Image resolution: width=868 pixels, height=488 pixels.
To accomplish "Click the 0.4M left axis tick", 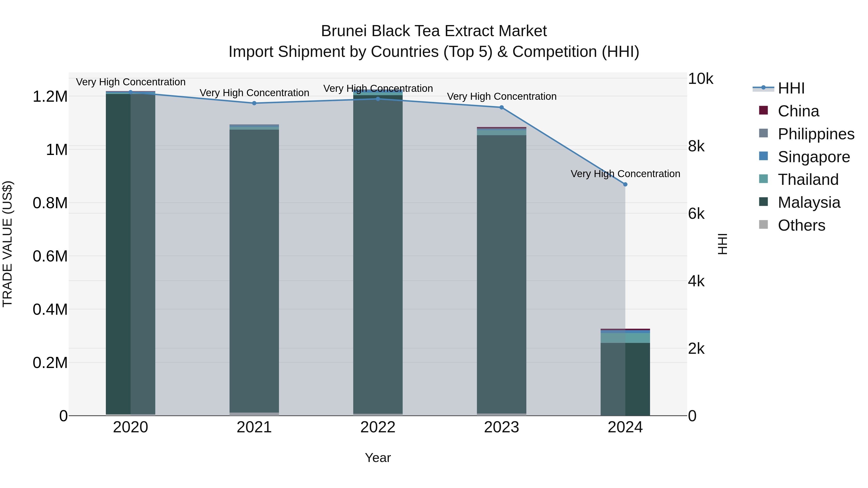I will [50, 309].
